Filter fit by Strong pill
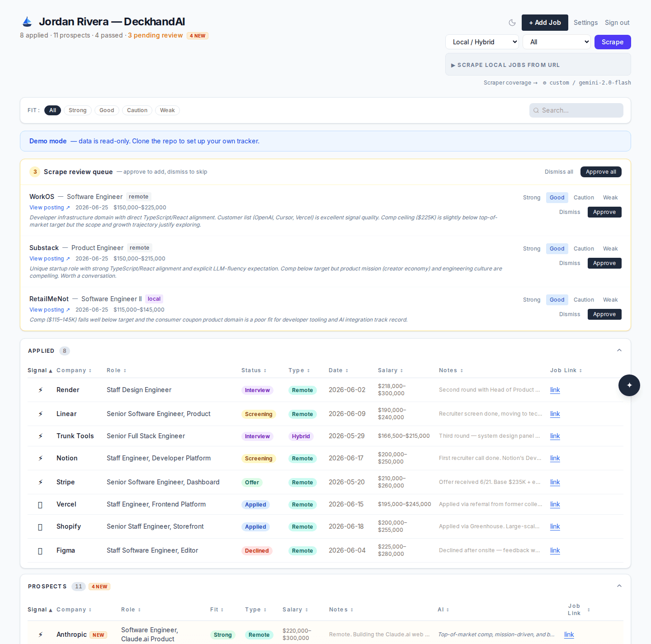Image resolution: width=651 pixels, height=644 pixels. tap(78, 110)
